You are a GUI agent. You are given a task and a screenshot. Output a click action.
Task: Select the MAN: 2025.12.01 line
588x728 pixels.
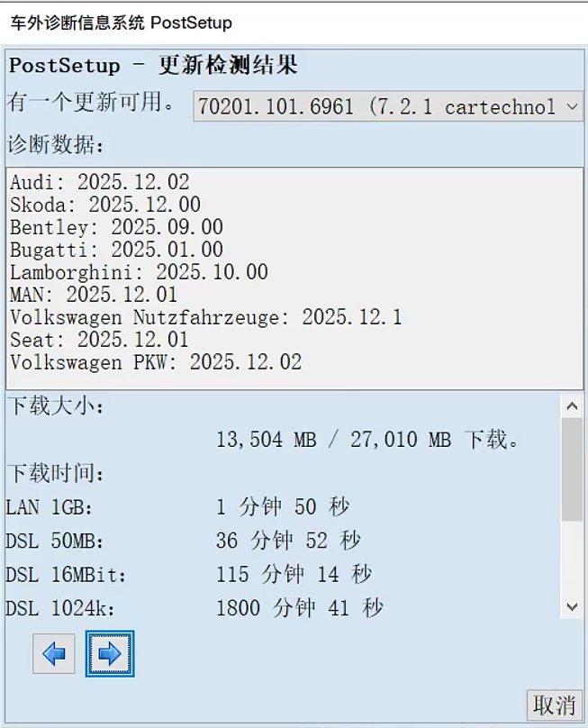94,295
